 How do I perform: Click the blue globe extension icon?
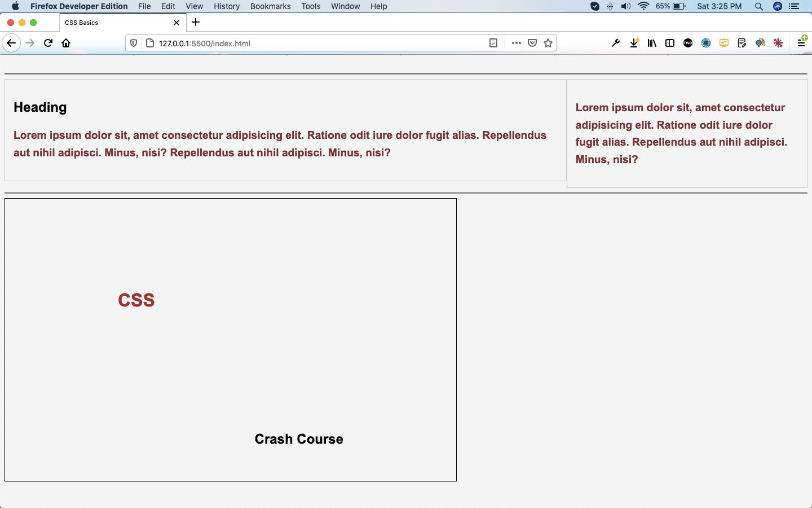click(706, 43)
